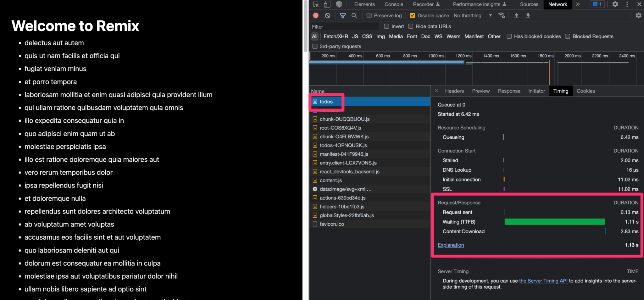The image size is (644, 300).
Task: Toggle the device toolbar icon
Action: pyautogui.click(x=327, y=4)
